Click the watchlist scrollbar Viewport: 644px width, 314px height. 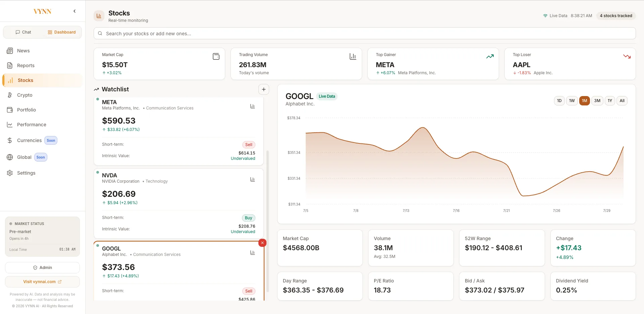(267, 221)
